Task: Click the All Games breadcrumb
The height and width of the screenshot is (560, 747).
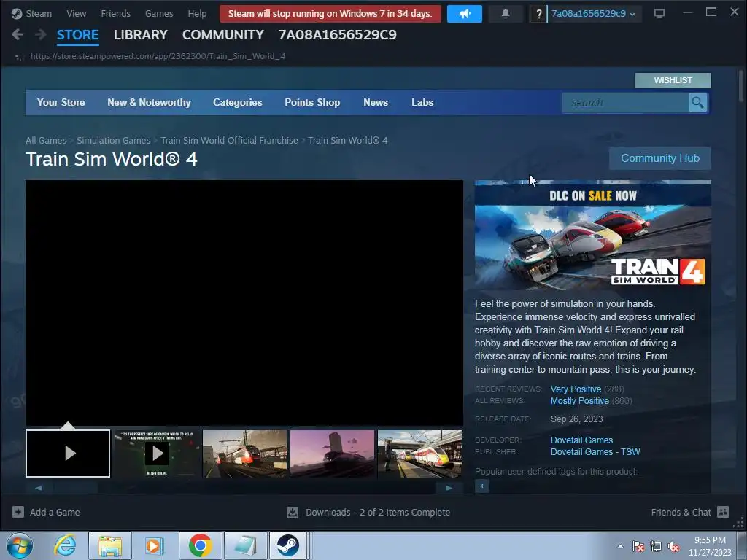Action: (x=46, y=141)
